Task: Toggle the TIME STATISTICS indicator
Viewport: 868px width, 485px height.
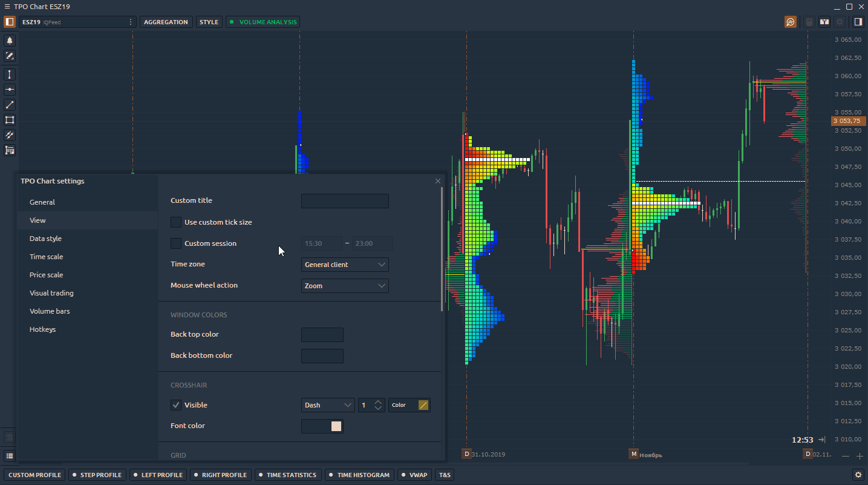Action: [287, 475]
